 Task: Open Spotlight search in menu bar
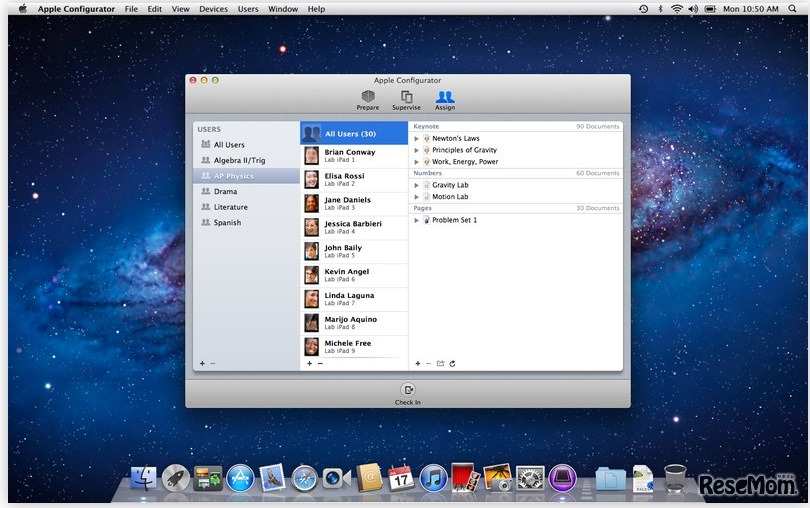[x=792, y=9]
